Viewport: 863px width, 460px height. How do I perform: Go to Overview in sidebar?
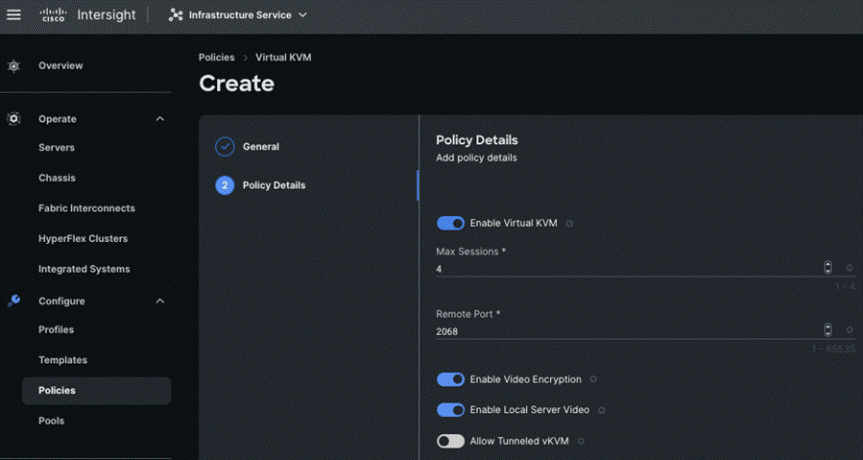pos(61,65)
